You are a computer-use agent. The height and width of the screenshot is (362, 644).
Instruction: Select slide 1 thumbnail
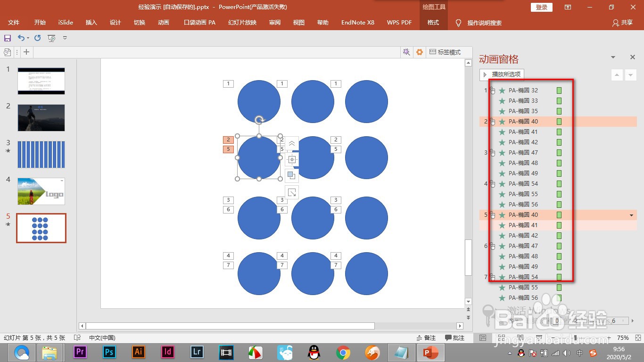pos(41,81)
